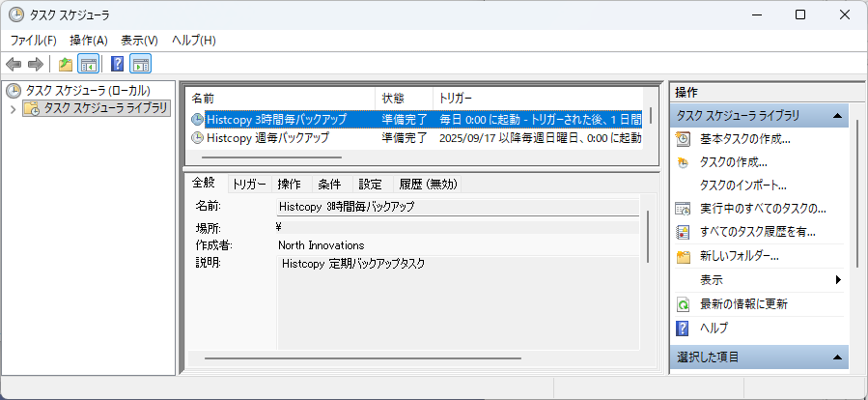Image resolution: width=868 pixels, height=400 pixels.
Task: Open the 操作(A) menu
Action: [89, 41]
